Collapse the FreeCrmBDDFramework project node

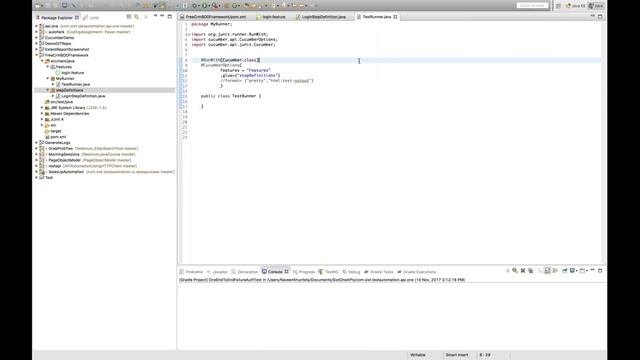click(x=36, y=55)
